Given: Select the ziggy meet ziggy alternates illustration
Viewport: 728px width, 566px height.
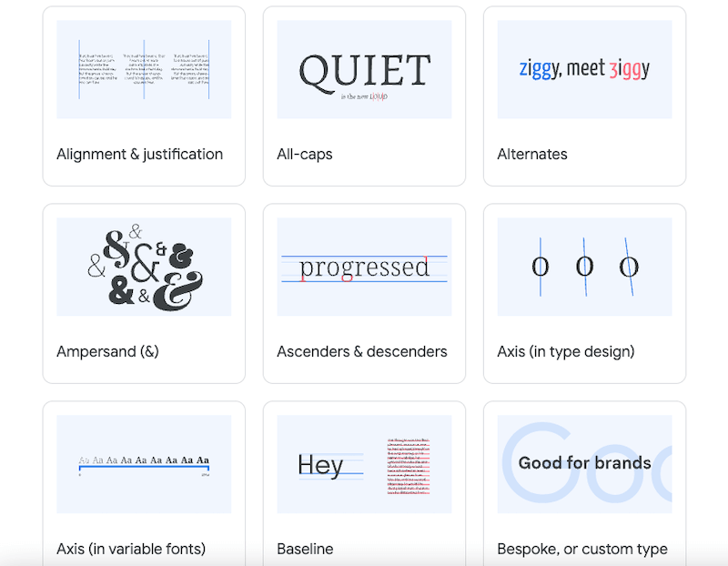Looking at the screenshot, I should point(584,68).
